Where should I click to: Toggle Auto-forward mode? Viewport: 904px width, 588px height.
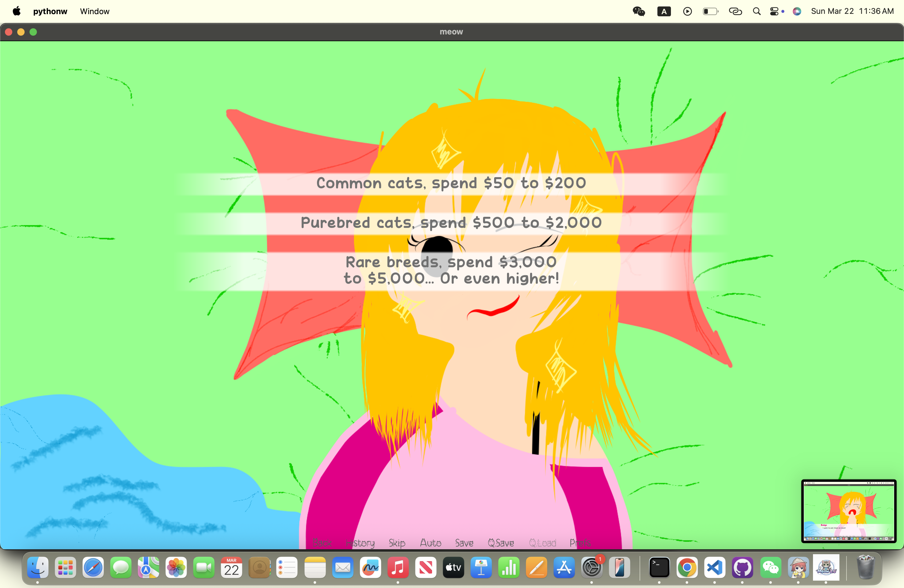point(430,543)
